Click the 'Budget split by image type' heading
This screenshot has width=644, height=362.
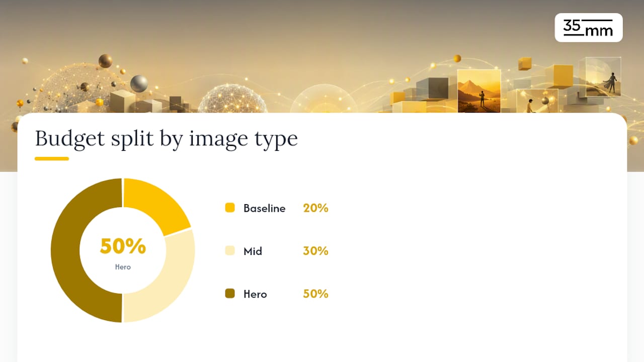coord(167,138)
